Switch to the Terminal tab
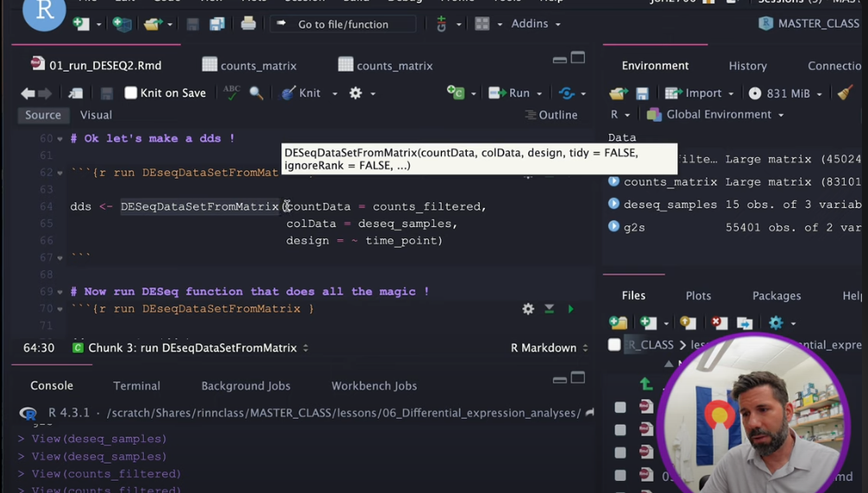The image size is (868, 493). pos(136,386)
